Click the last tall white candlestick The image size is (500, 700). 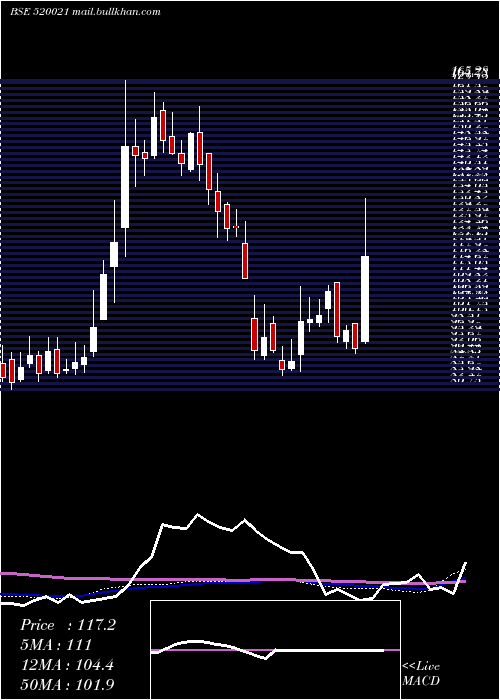coord(365,299)
